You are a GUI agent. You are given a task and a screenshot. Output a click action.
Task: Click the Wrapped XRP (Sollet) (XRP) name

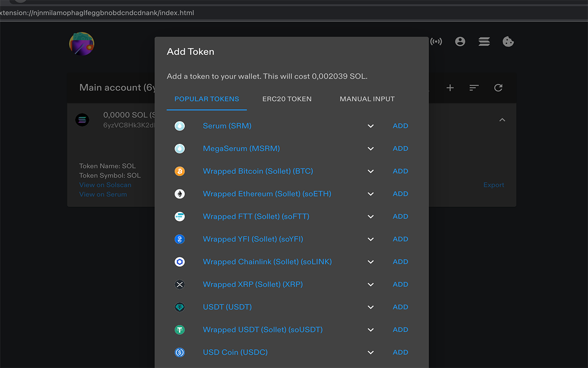pyautogui.click(x=253, y=284)
